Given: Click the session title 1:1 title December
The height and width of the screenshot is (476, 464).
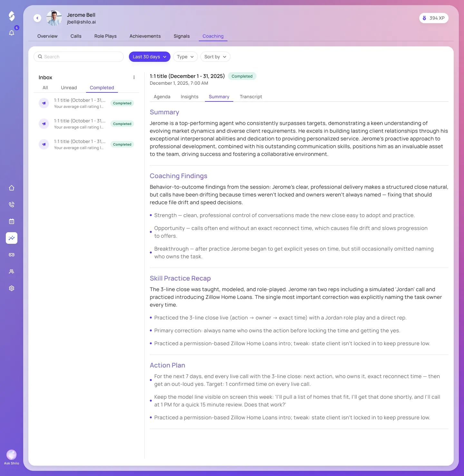Looking at the screenshot, I should tap(187, 76).
